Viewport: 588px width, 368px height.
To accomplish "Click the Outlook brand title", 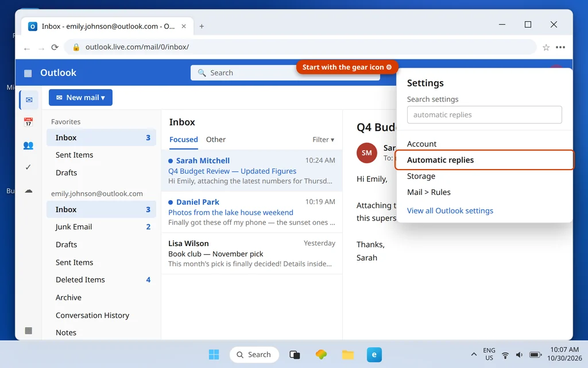I will 58,73.
